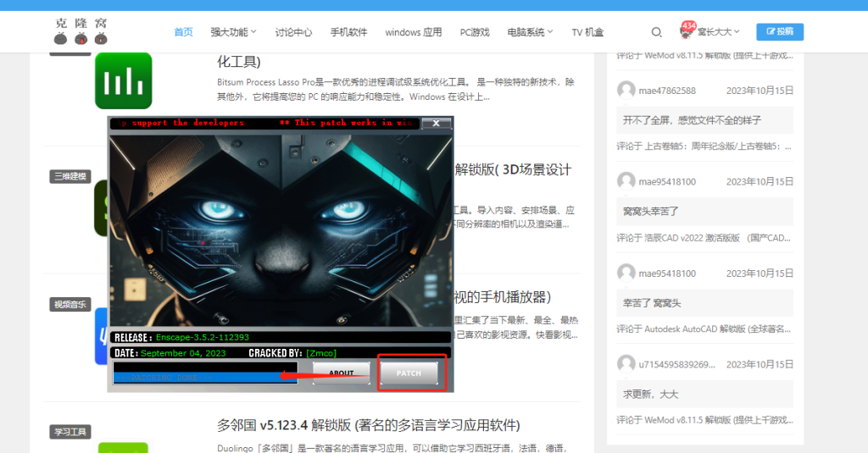Click the robot cat image in dialog
This screenshot has width=868, height=453.
tap(281, 229)
